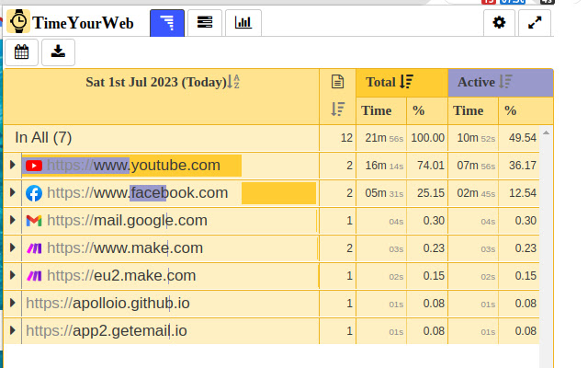Click the fullscreen expand arrows icon
588x368 pixels.
pos(535,23)
